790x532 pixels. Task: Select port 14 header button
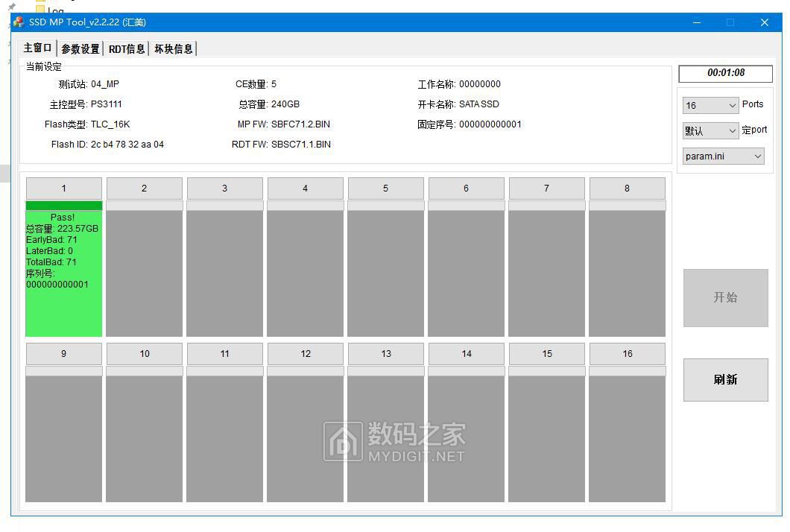(x=466, y=354)
